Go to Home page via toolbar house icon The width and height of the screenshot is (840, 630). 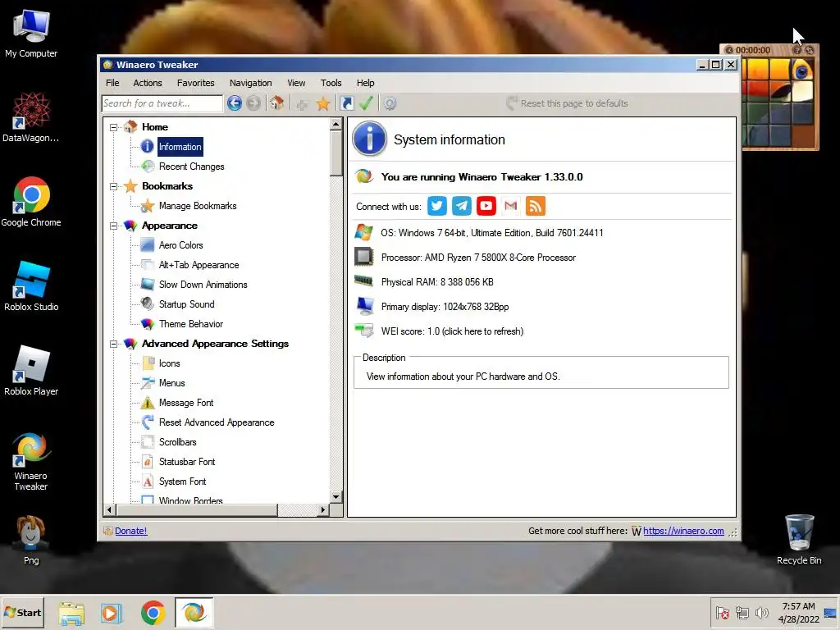(x=276, y=103)
